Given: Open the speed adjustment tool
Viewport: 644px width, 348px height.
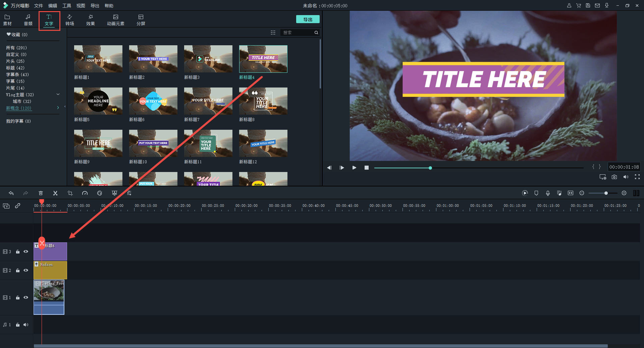Looking at the screenshot, I should pyautogui.click(x=85, y=193).
